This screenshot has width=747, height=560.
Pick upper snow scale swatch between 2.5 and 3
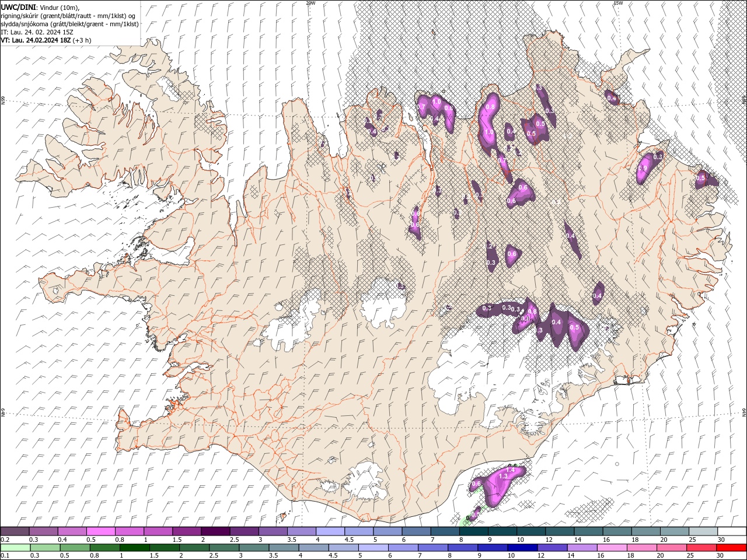pyautogui.click(x=243, y=531)
